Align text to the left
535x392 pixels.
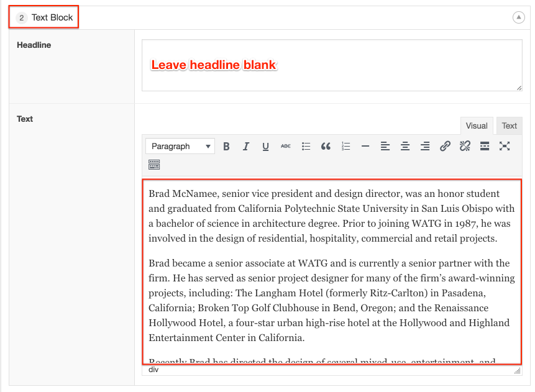pos(385,147)
